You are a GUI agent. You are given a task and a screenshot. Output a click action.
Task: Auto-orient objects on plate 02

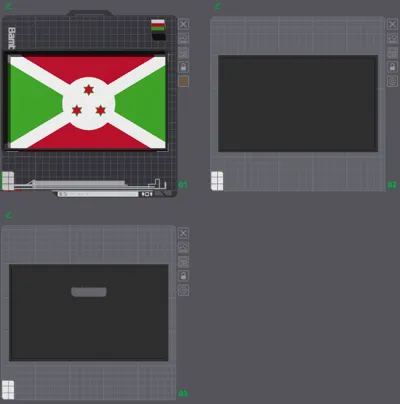tap(392, 38)
